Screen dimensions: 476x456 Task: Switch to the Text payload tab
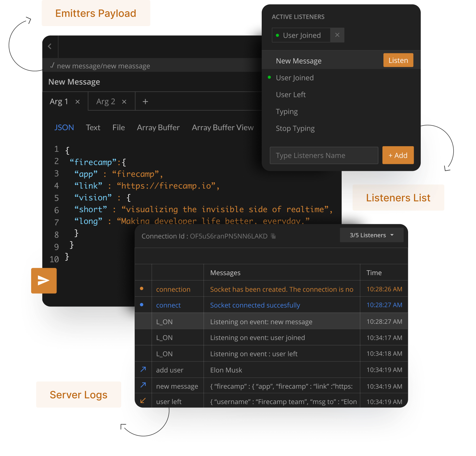[93, 127]
